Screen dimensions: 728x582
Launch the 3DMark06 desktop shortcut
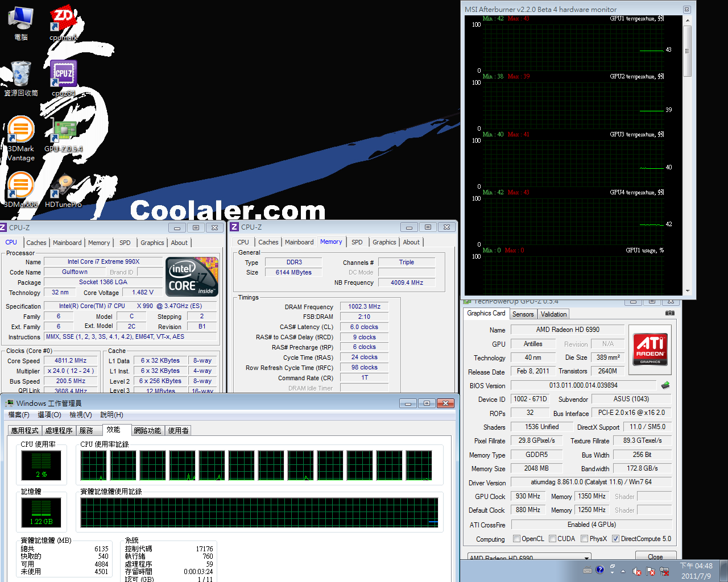(21, 190)
